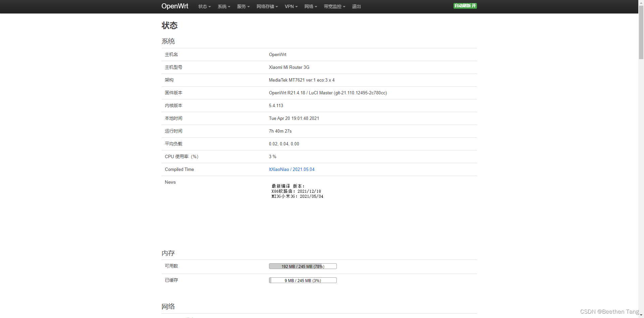Click the scrollbar up arrow

(641, 2)
